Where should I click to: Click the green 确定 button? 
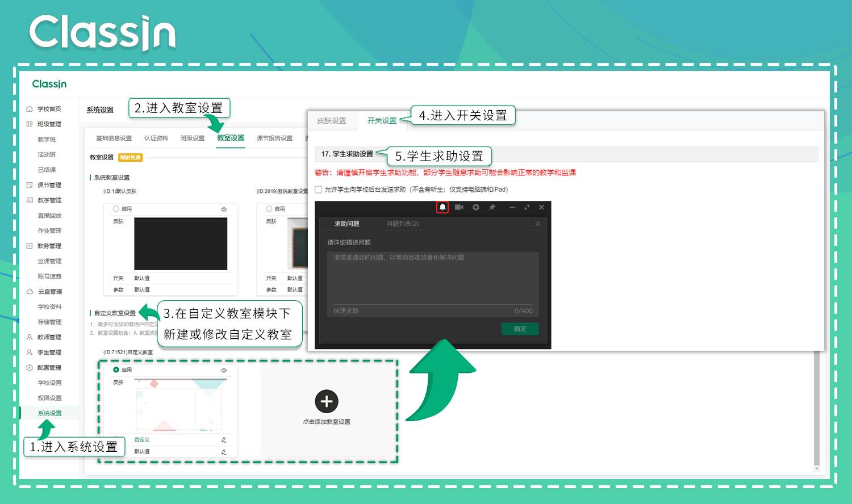(520, 329)
